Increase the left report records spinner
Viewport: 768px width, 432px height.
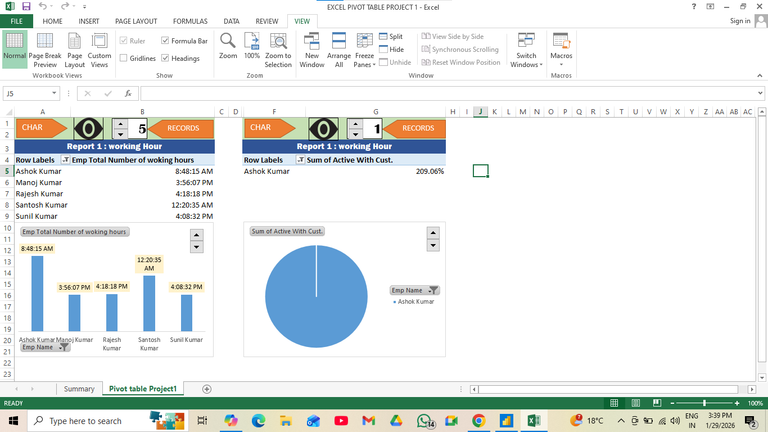point(120,124)
